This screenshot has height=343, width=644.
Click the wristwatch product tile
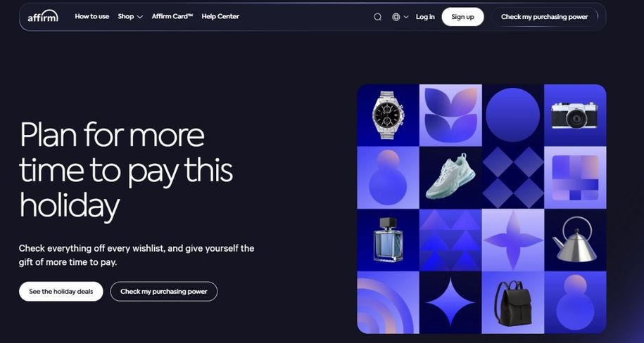(x=388, y=115)
